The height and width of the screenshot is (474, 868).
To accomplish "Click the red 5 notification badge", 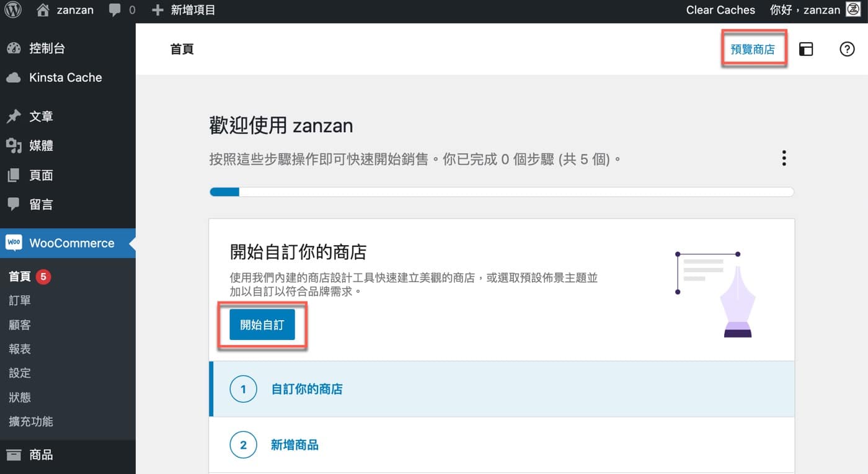I will [43, 277].
